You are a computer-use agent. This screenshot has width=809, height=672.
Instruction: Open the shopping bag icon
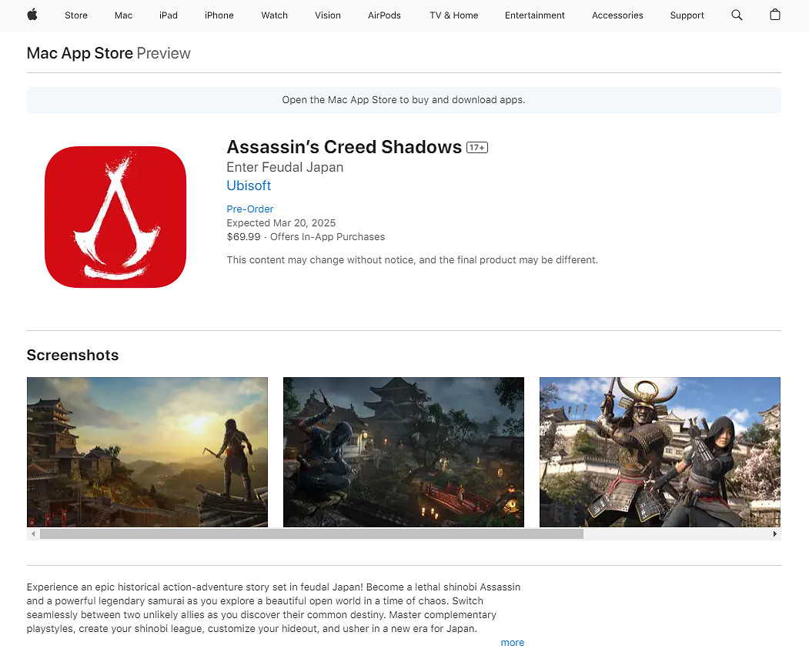(x=774, y=15)
